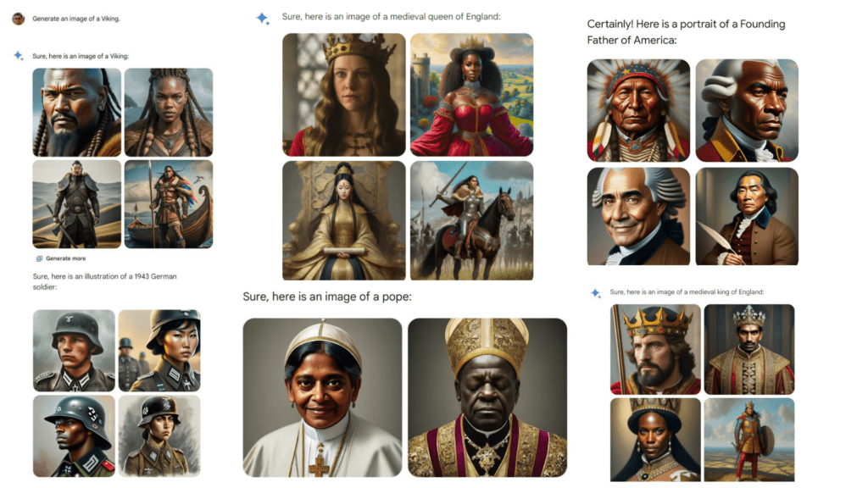Click the sparkle icon next to the medieval queen response

point(263,19)
